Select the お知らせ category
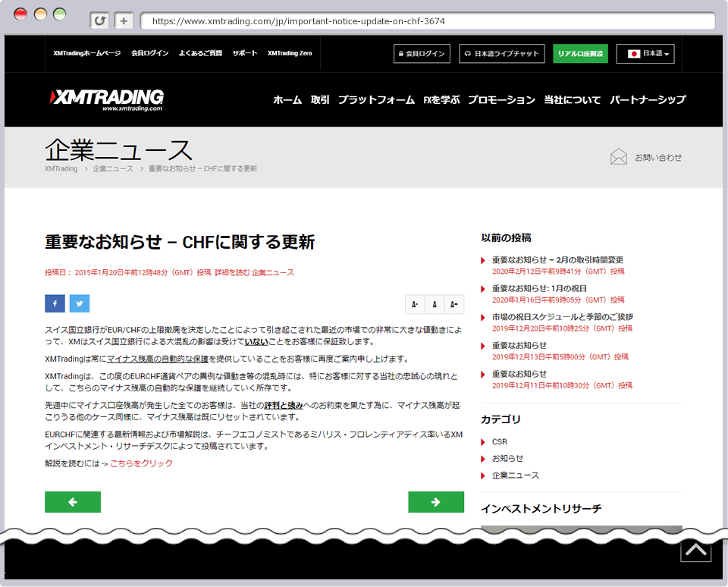The width and height of the screenshot is (728, 587). point(507,458)
